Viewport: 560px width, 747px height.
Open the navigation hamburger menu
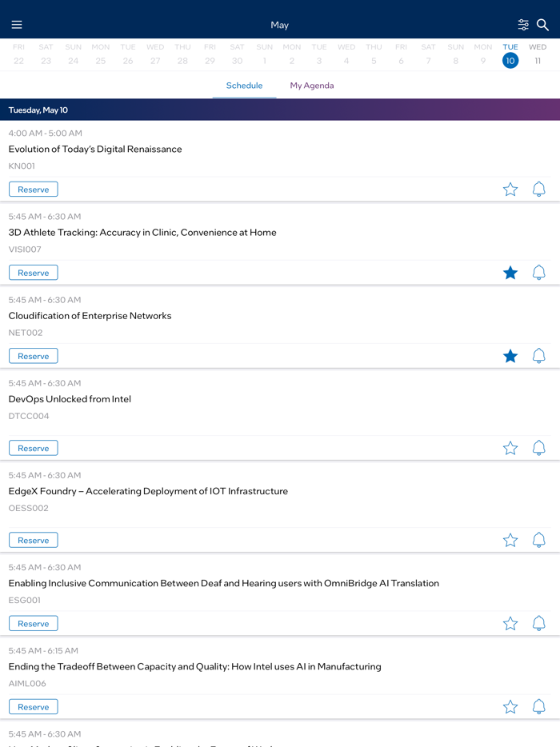17,24
